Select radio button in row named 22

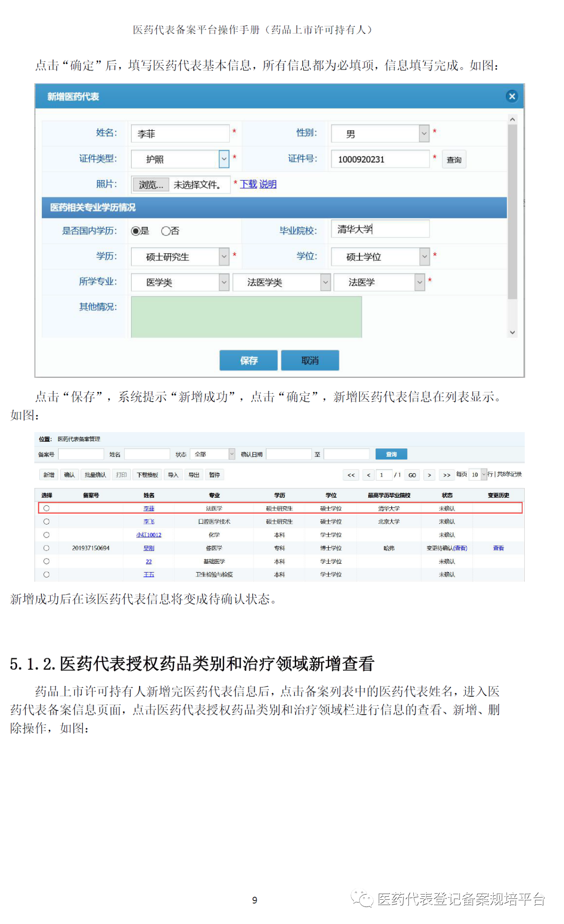(46, 561)
